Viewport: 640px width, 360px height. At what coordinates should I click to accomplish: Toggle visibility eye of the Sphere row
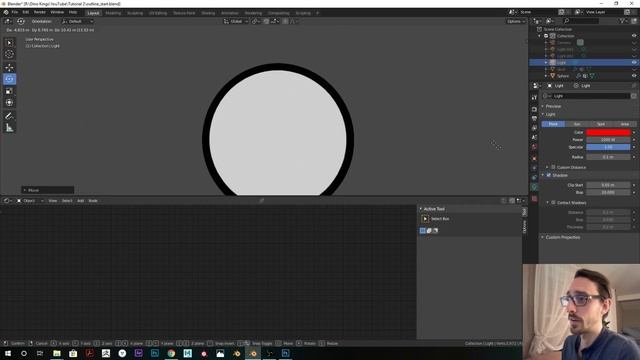634,76
